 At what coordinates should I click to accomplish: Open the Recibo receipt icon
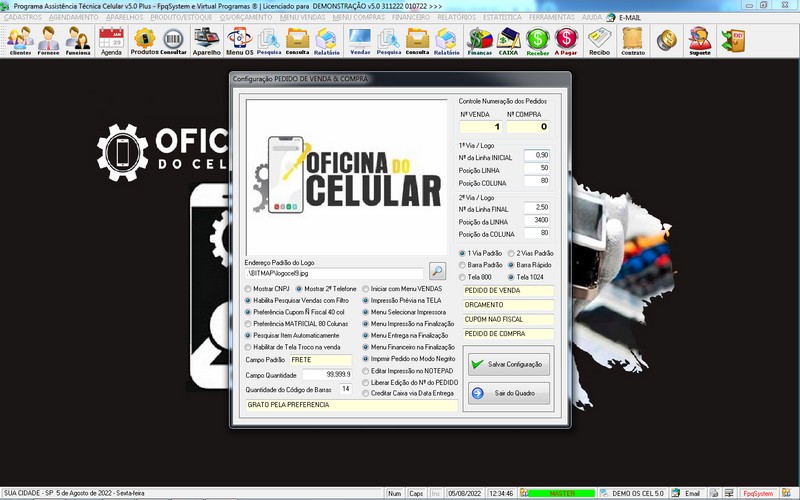tap(599, 41)
